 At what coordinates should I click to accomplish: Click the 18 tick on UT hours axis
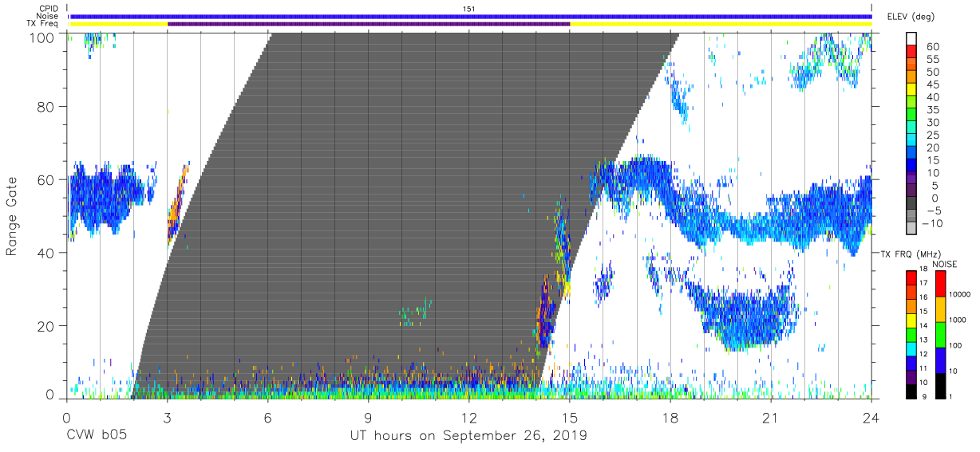click(670, 417)
